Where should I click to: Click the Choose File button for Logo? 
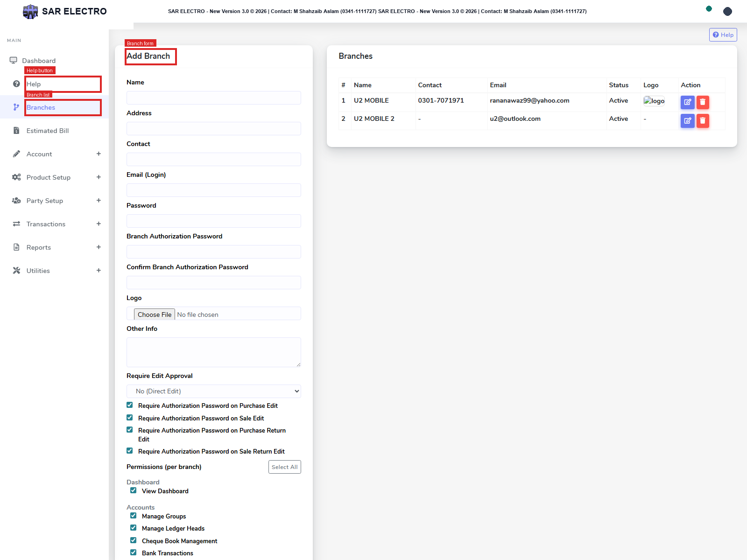click(155, 315)
